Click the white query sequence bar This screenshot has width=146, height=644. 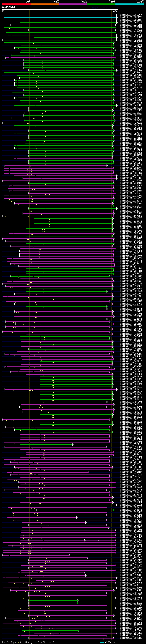60,10
